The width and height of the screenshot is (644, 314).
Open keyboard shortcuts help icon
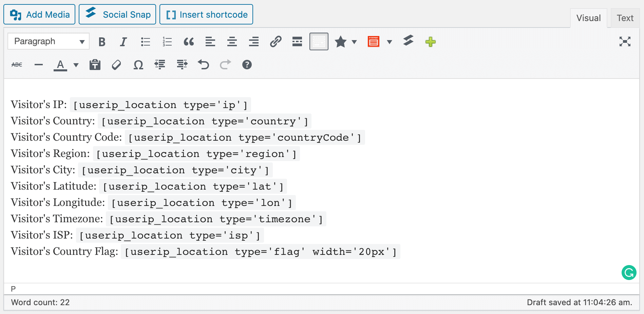coord(247,65)
